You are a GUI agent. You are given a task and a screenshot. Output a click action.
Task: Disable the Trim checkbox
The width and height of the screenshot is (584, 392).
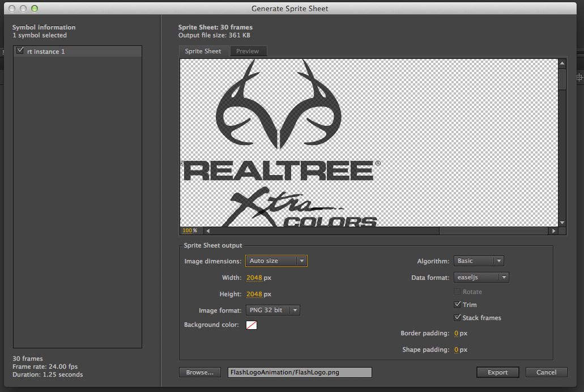458,305
